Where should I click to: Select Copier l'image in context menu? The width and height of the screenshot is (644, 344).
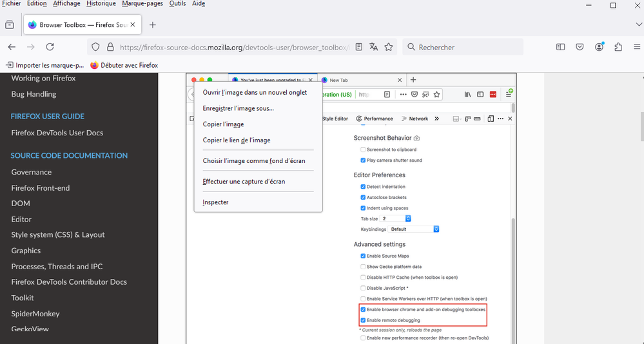[x=258, y=124]
